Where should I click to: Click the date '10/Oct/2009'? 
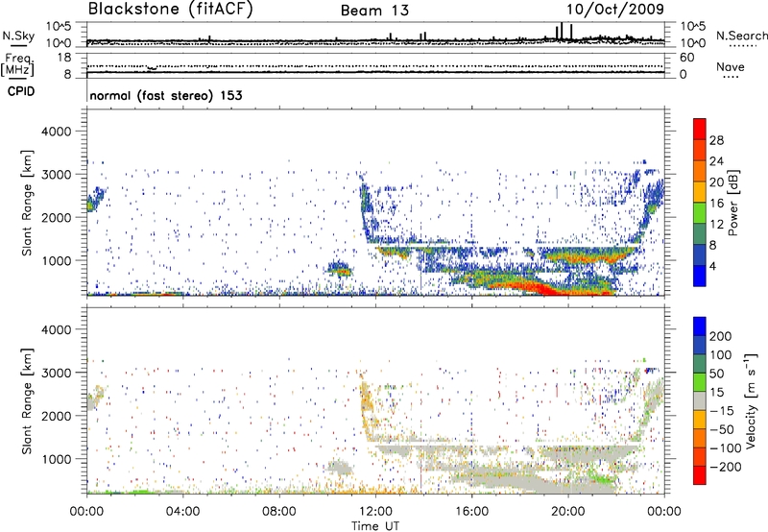pyautogui.click(x=615, y=10)
